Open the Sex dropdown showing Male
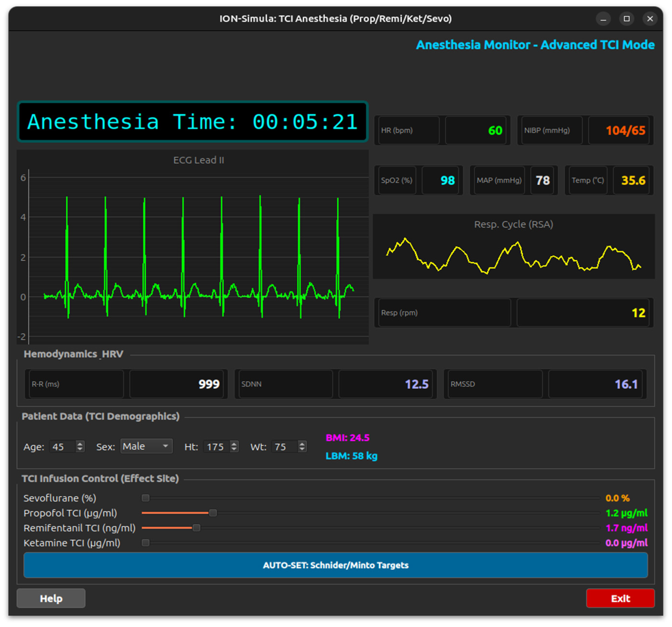This screenshot has width=672, height=627. click(146, 446)
